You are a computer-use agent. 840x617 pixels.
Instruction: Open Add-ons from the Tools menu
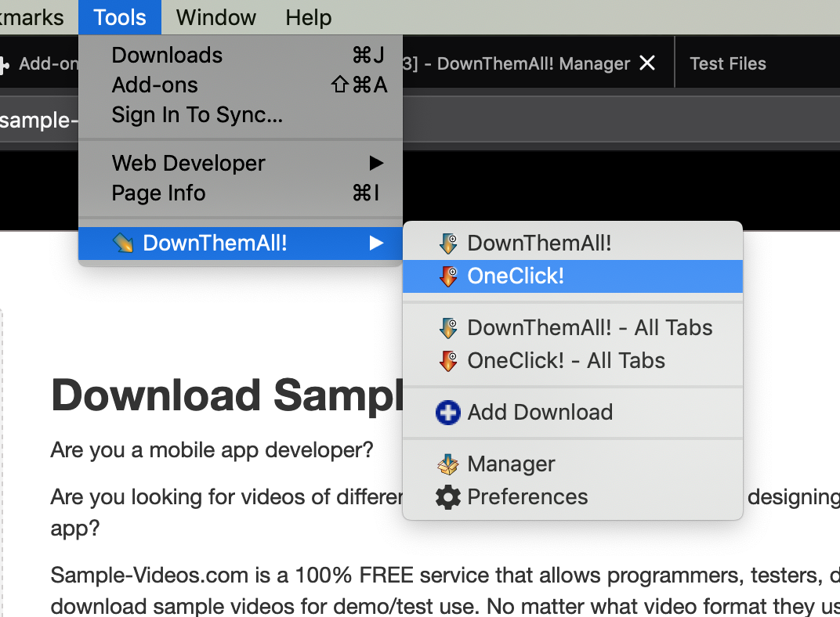pos(240,85)
